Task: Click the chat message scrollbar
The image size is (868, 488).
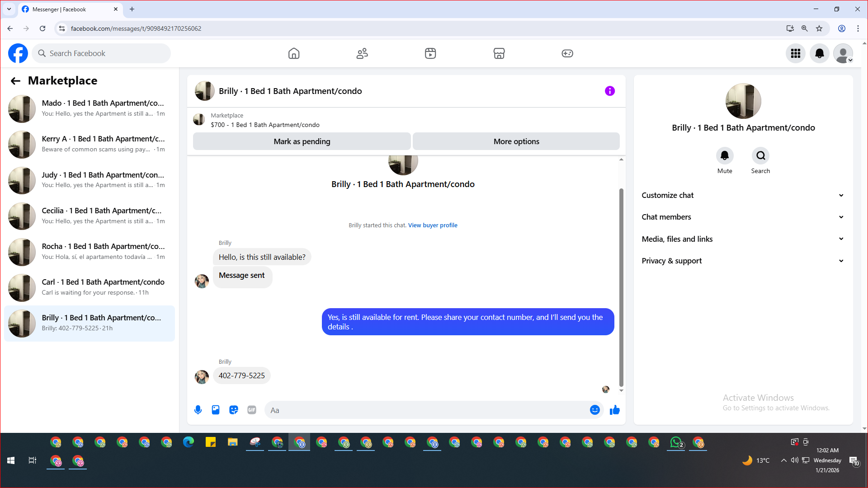Action: pos(621,287)
